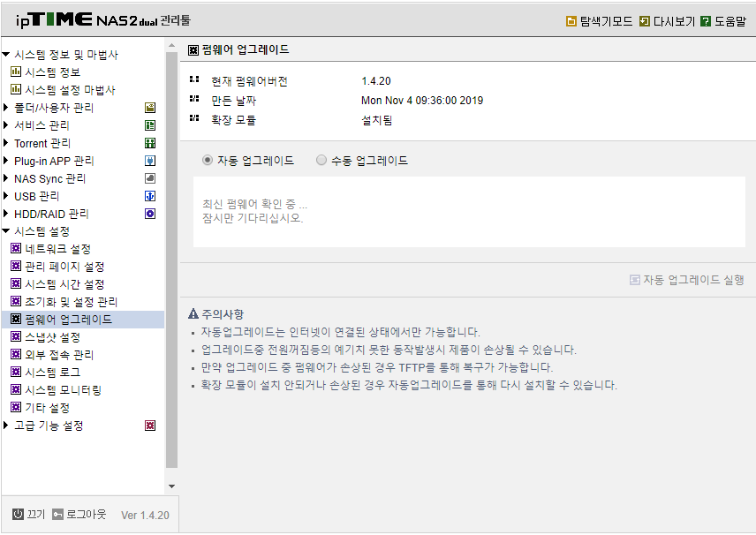Click the icon beside 외부 접속 관리
The image size is (756, 535).
(x=16, y=355)
